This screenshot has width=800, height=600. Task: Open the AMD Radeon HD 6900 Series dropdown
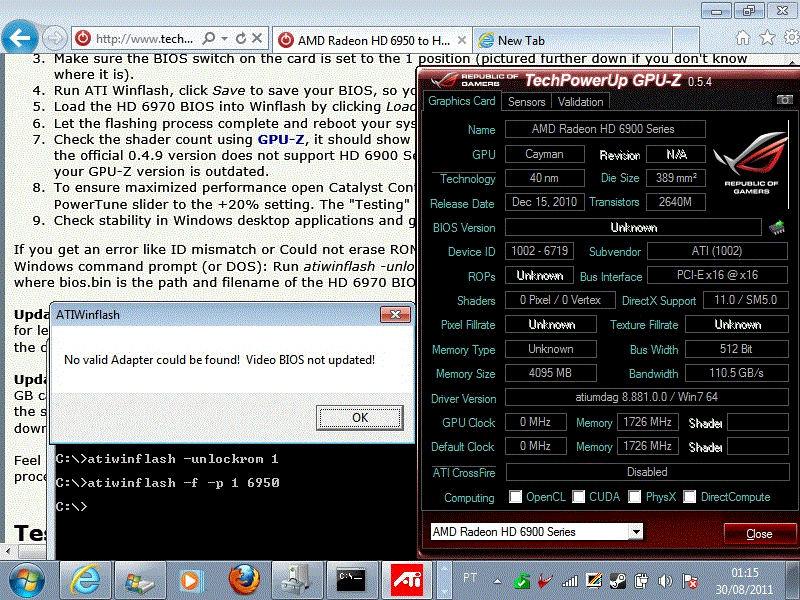(636, 532)
